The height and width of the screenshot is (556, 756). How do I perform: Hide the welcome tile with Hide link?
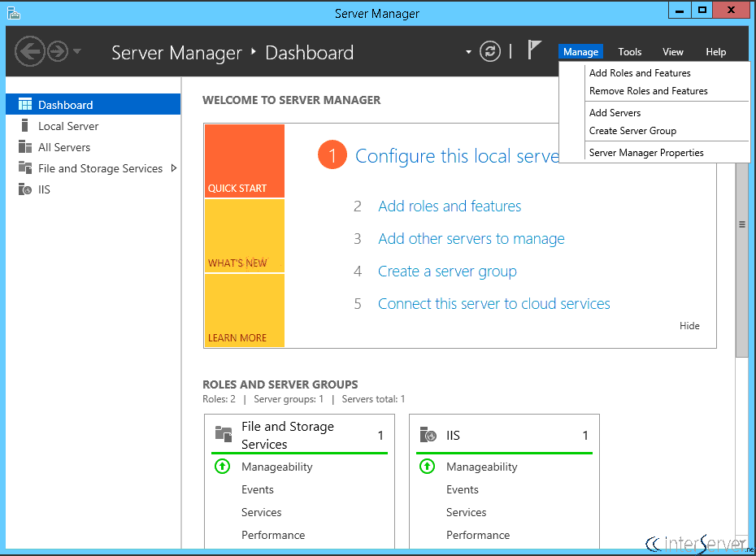(689, 325)
